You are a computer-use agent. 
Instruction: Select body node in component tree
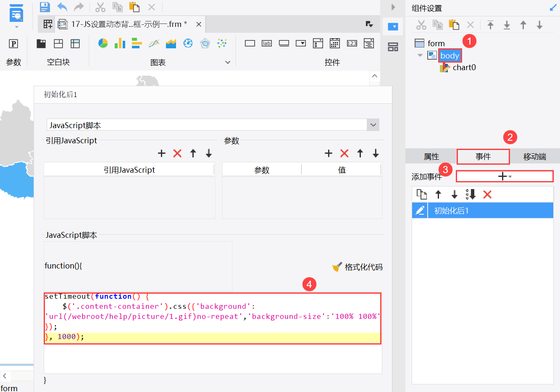click(x=450, y=55)
